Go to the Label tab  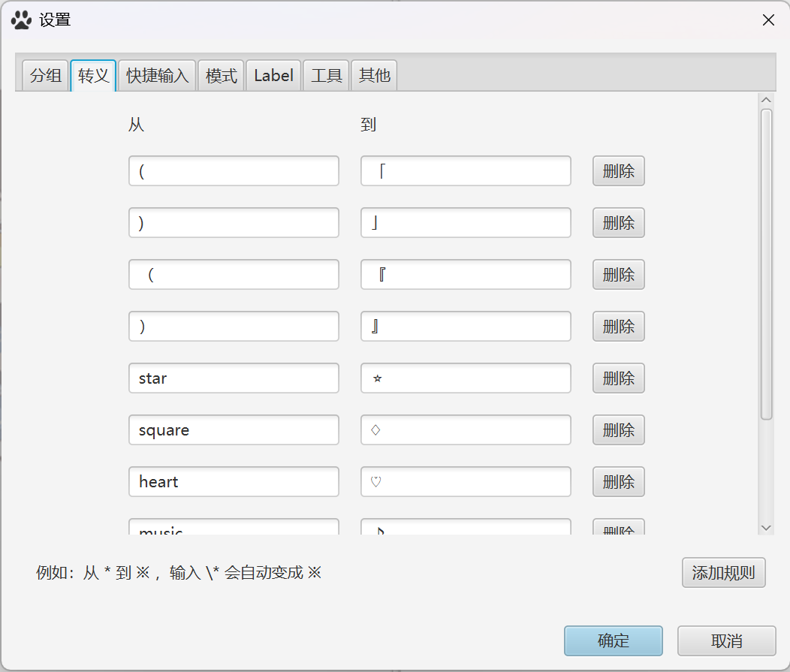[x=273, y=76]
